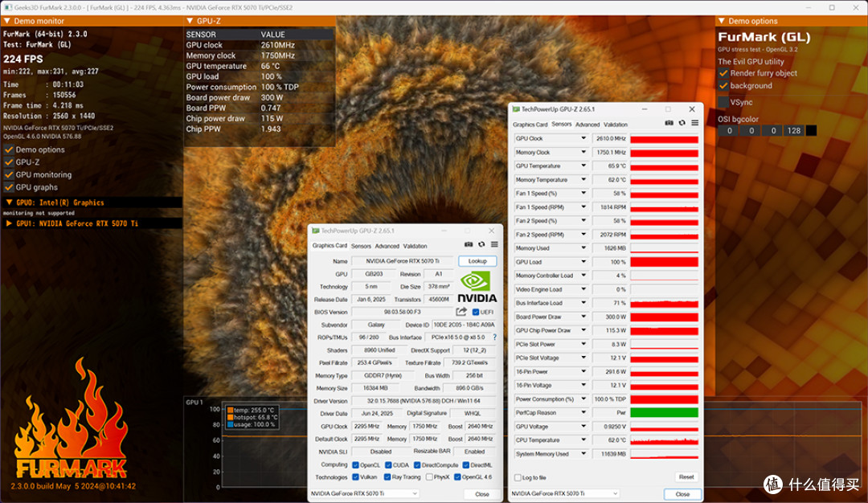Viewport: 868px width, 503px height.
Task: Collapse the Demo monitor panel
Action: pyautogui.click(x=7, y=21)
